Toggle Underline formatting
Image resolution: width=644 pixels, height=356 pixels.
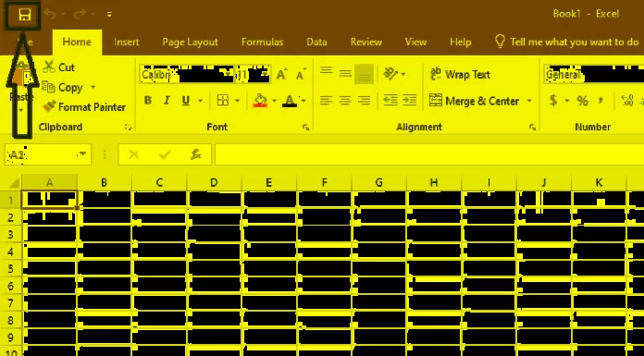coord(186,101)
